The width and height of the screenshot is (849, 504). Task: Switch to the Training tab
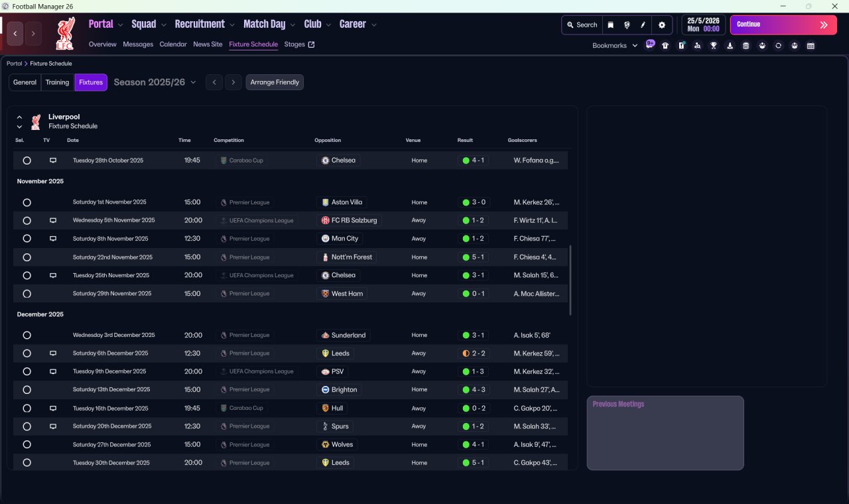[x=58, y=82]
